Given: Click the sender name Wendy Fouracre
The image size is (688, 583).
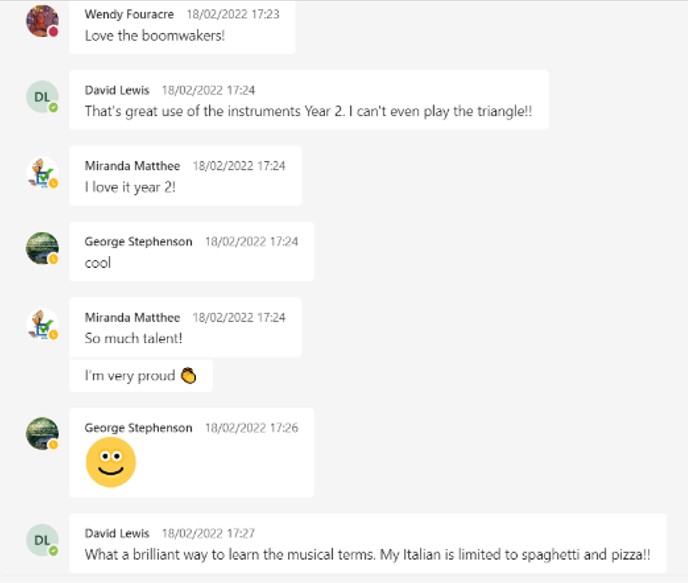Looking at the screenshot, I should coord(129,14).
